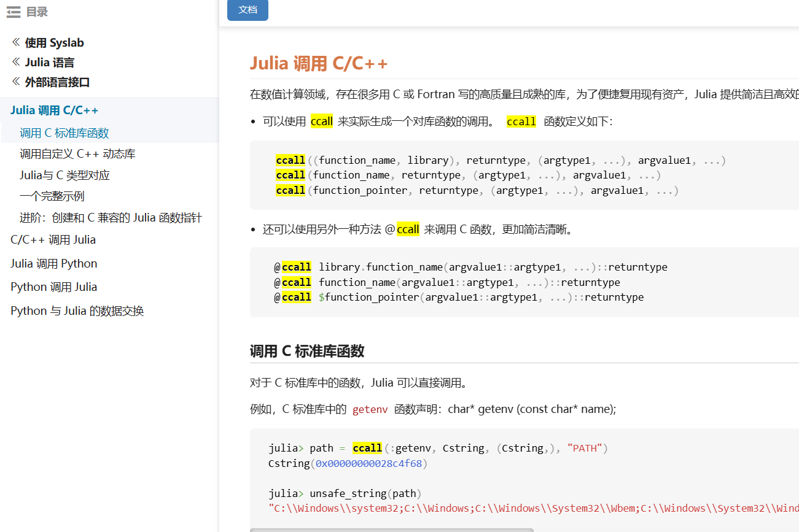
Task: Collapse the 目录 sidebar via menu icon
Action: click(x=14, y=12)
